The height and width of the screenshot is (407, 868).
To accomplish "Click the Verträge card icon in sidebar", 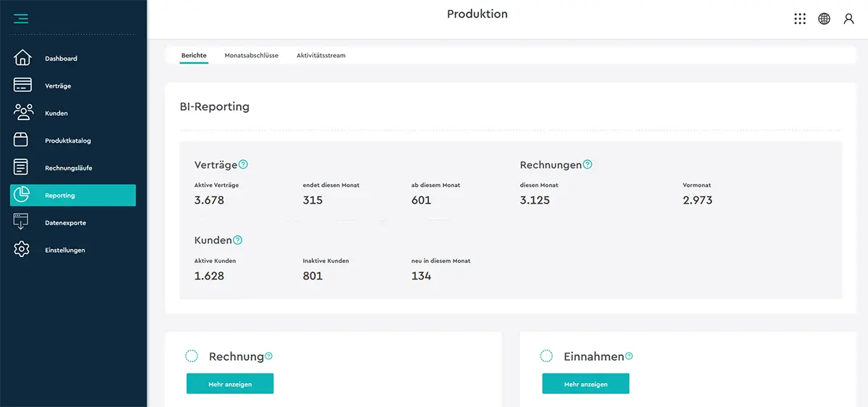I will pos(22,85).
